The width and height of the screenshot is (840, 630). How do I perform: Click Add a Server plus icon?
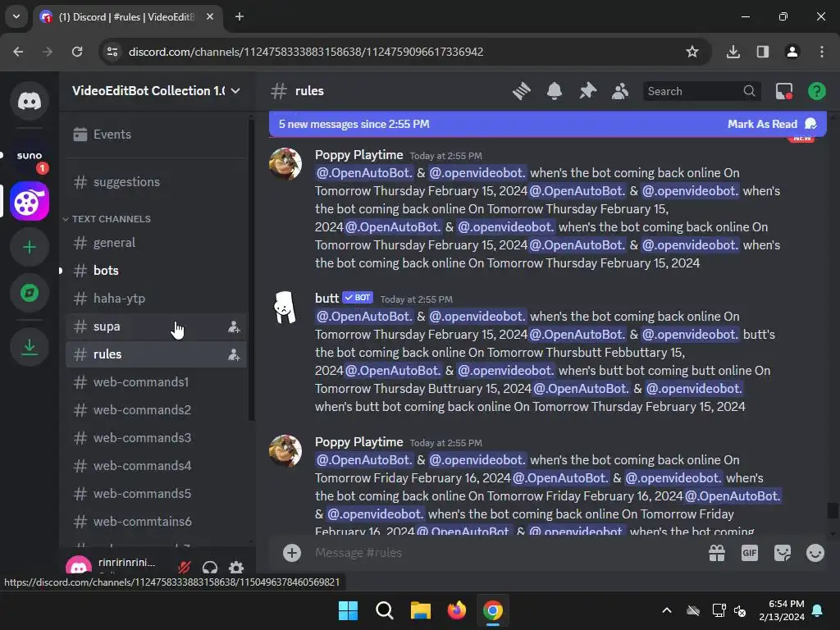30,247
